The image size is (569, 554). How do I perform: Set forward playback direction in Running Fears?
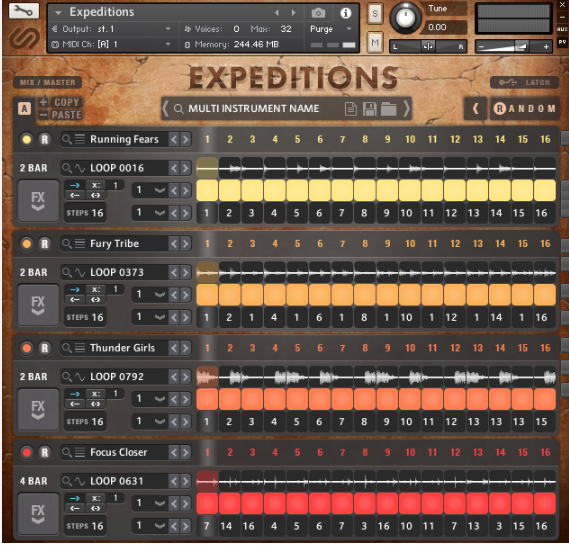point(75,185)
